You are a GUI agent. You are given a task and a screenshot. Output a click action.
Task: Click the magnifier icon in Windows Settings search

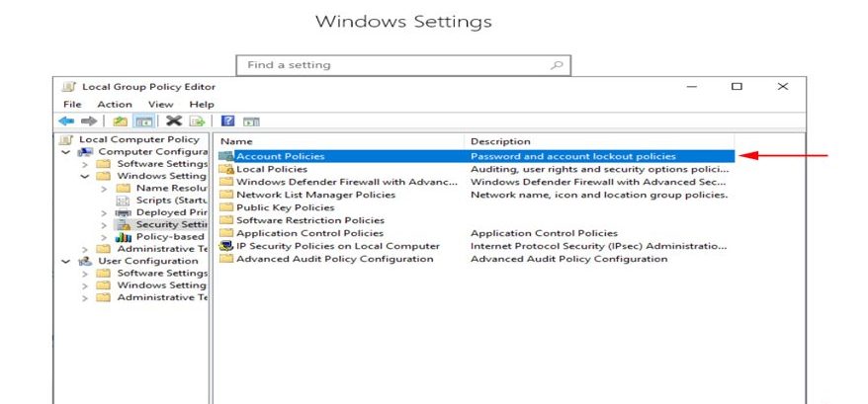[x=557, y=65]
